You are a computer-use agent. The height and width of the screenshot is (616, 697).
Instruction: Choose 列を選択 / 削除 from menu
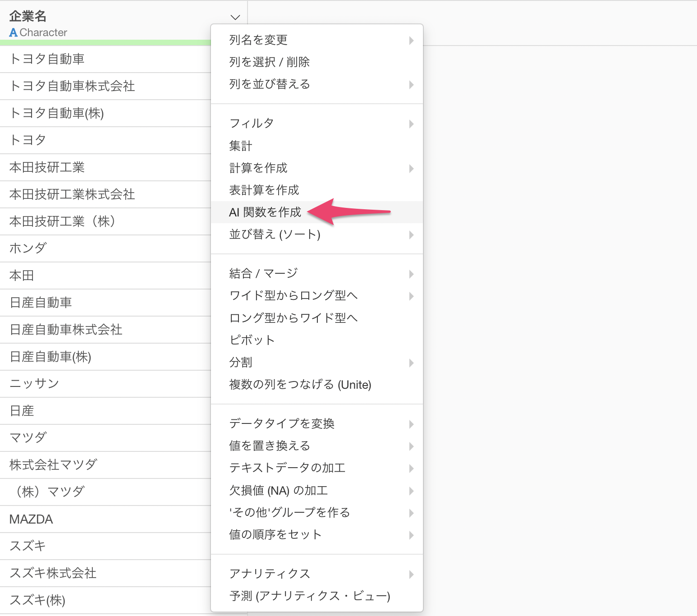[269, 62]
